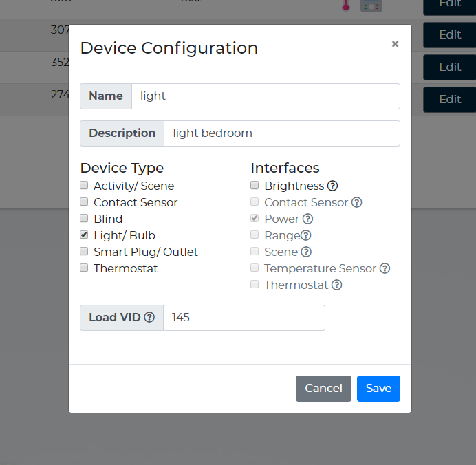Uncheck the Light/ Bulb device type
Screen dimensions: 476x465
pyautogui.click(x=84, y=235)
